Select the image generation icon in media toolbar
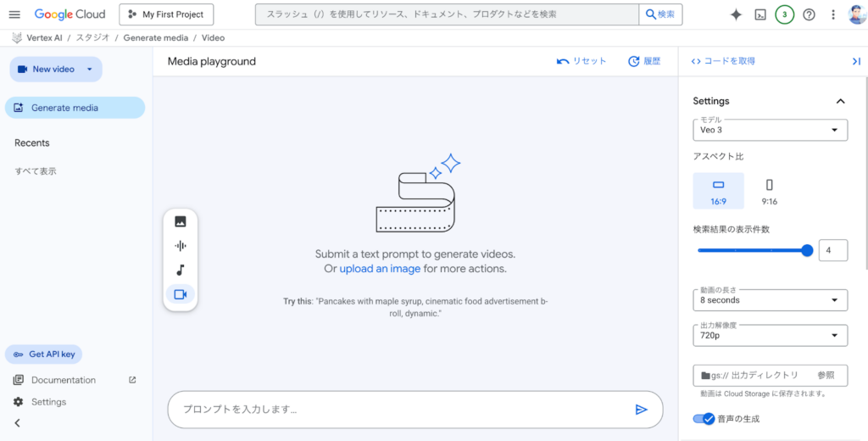The image size is (868, 441). click(180, 221)
